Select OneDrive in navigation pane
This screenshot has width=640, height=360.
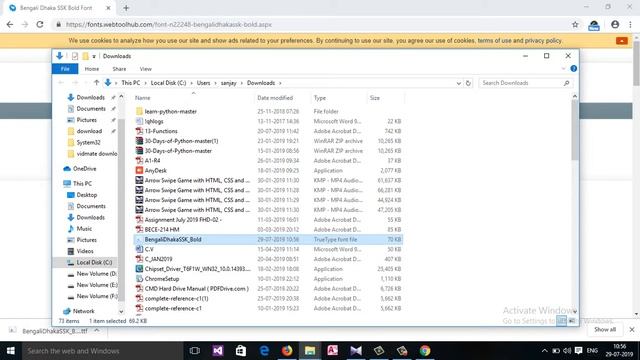(84, 169)
